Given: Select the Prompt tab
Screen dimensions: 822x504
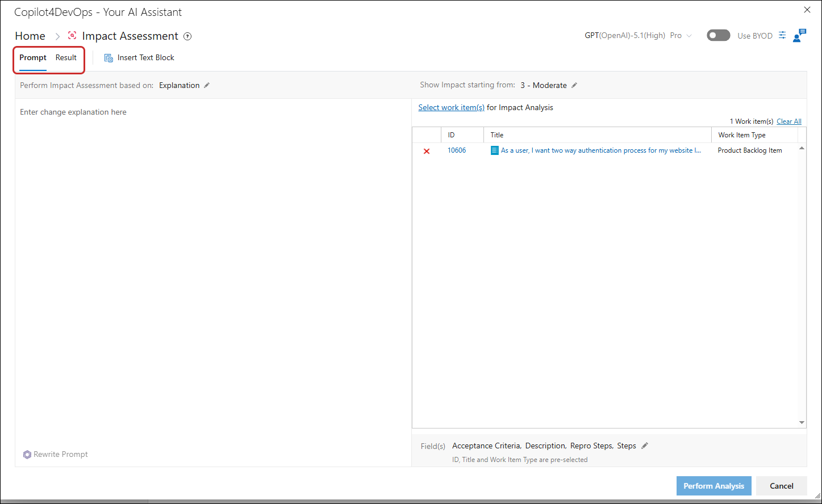Looking at the screenshot, I should click(x=33, y=57).
